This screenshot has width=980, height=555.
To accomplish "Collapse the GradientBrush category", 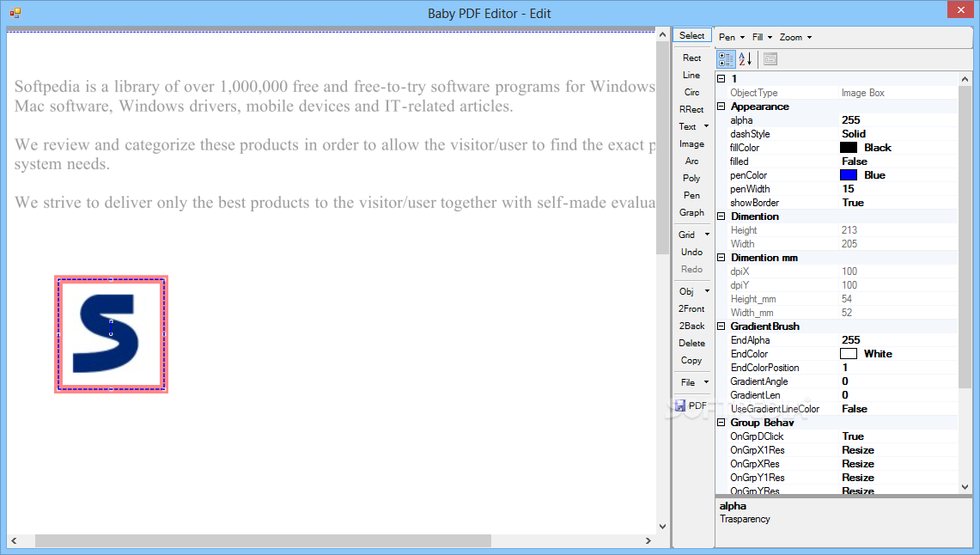I will pyautogui.click(x=721, y=326).
